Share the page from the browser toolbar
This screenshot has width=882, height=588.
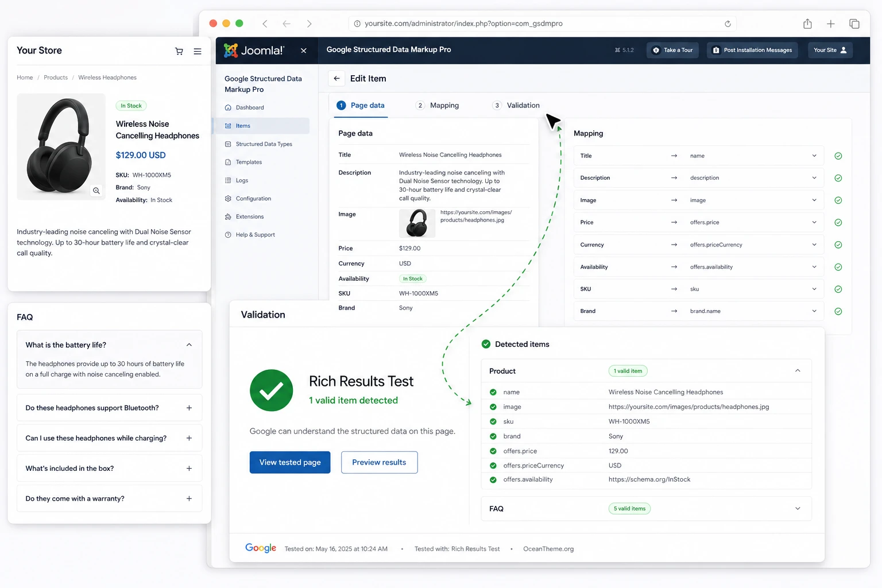click(807, 24)
